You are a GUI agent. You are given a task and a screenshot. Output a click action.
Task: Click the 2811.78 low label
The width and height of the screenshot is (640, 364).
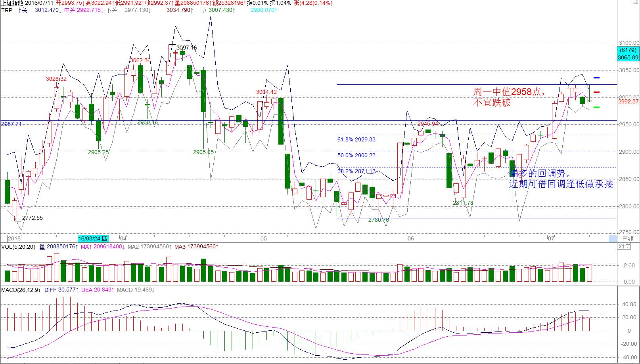click(463, 203)
